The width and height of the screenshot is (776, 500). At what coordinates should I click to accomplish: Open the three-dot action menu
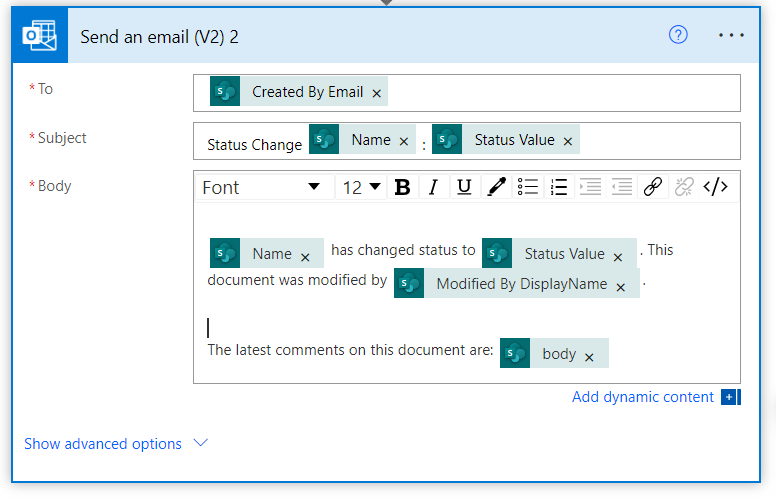pyautogui.click(x=731, y=35)
